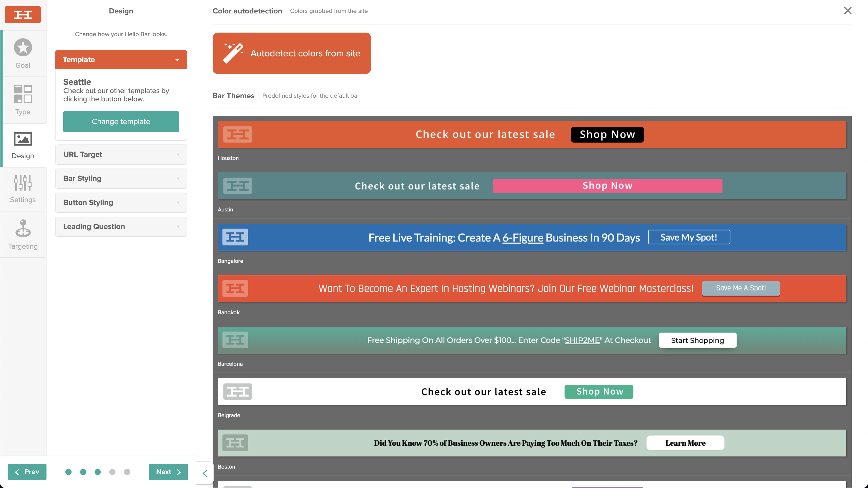Open the Targeting pin icon
Screen dimensions: 868x488
pos(22,228)
